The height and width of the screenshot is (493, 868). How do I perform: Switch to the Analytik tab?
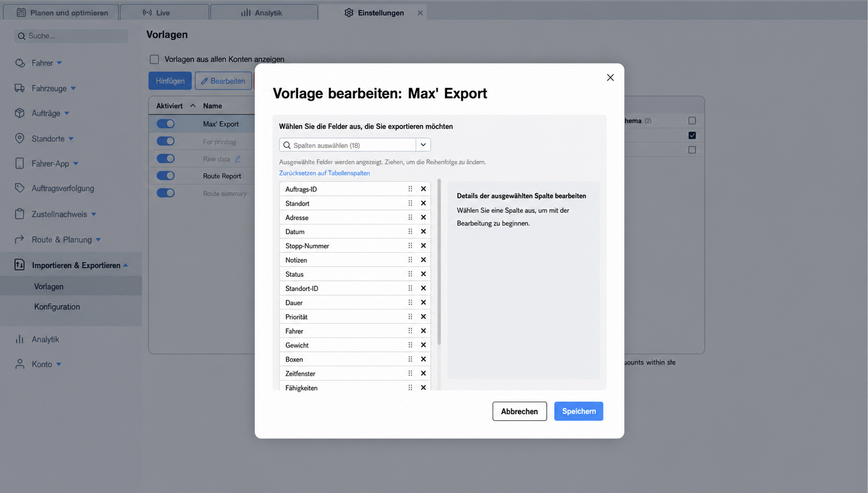pyautogui.click(x=264, y=12)
